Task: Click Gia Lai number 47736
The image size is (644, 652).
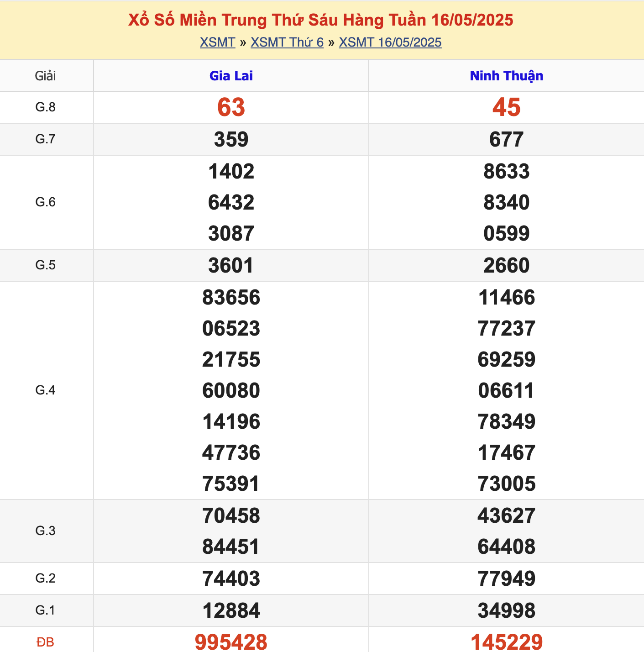Action: click(231, 452)
